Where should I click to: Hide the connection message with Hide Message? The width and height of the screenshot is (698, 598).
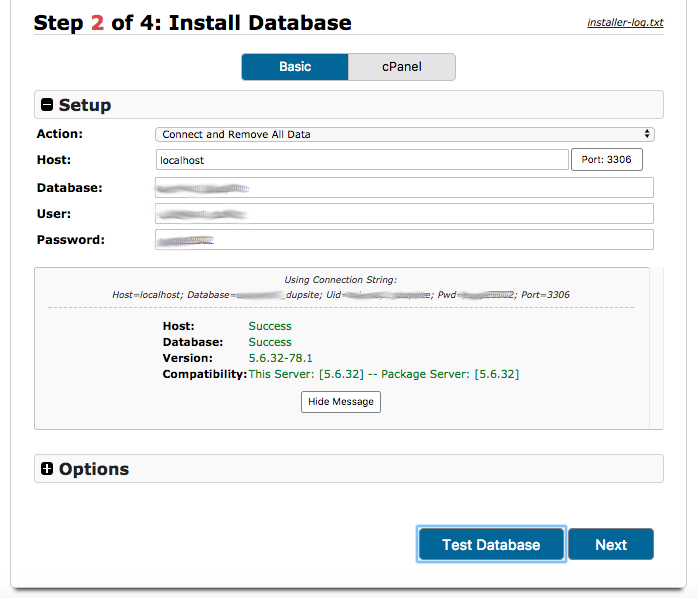pyautogui.click(x=340, y=402)
